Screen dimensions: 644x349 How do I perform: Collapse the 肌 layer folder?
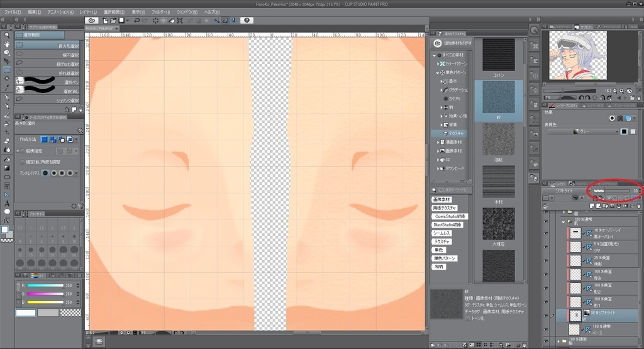(563, 222)
